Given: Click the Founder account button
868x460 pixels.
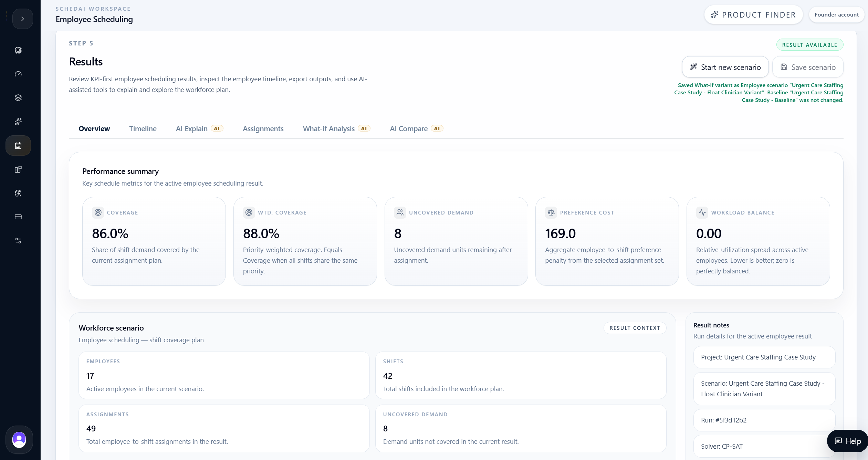Looking at the screenshot, I should 837,15.
